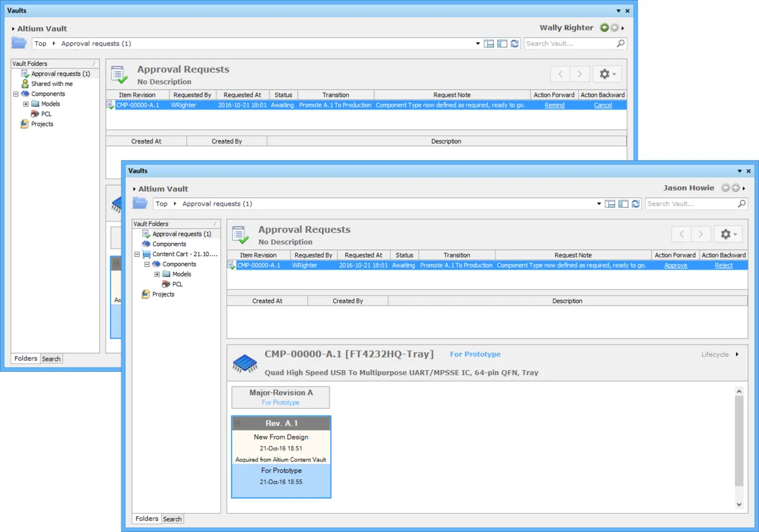Collapse the Content Cart node in Jason Howie's tree
This screenshot has height=532, width=759.
pos(137,254)
